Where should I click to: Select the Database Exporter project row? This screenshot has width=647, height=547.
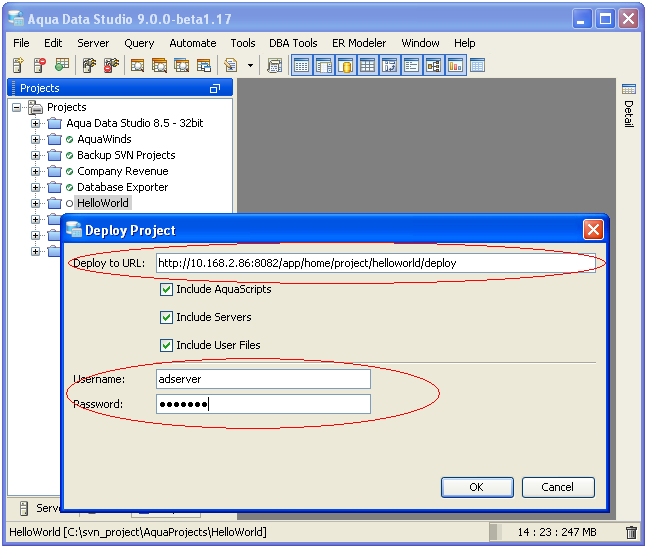coord(123,187)
